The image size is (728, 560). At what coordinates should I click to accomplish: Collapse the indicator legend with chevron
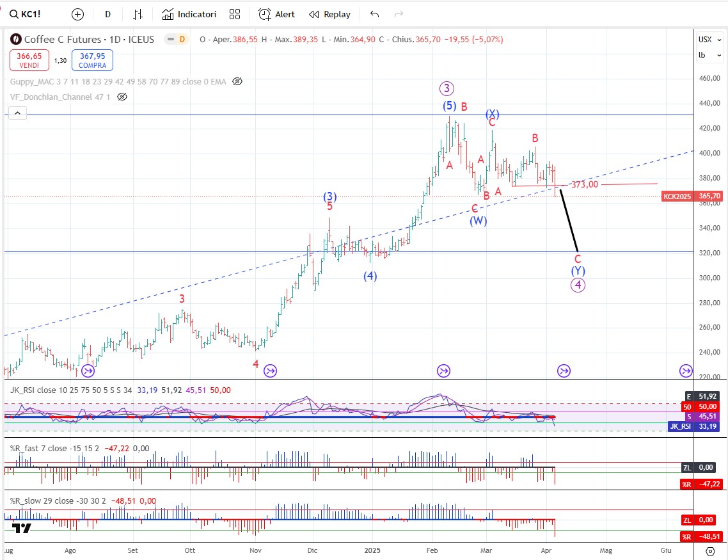pos(17,113)
